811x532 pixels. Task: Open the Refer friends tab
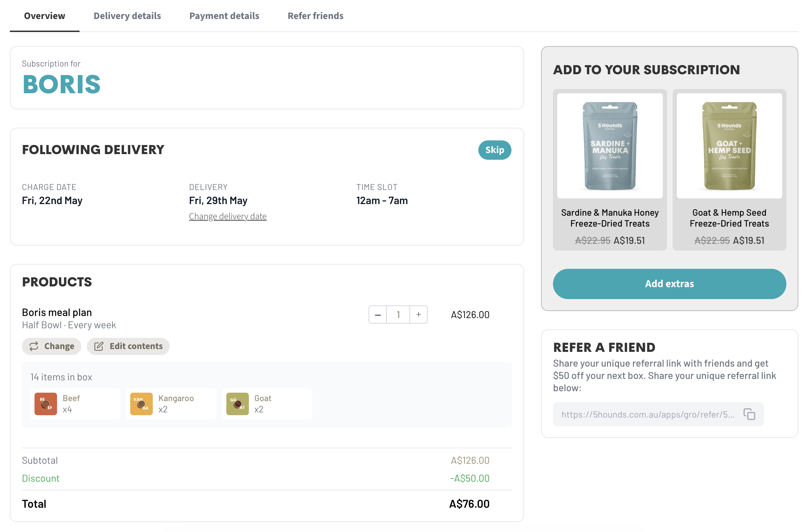click(315, 16)
